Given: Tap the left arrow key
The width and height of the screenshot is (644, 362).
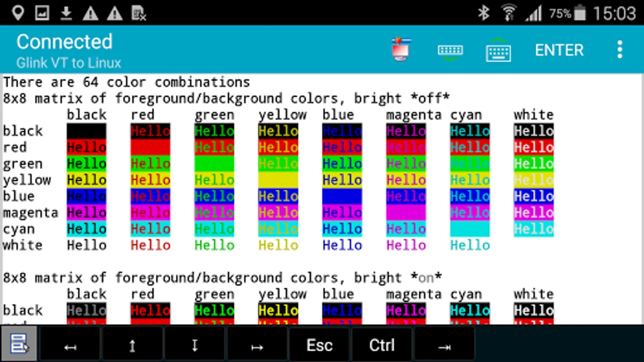Looking at the screenshot, I should pos(70,345).
